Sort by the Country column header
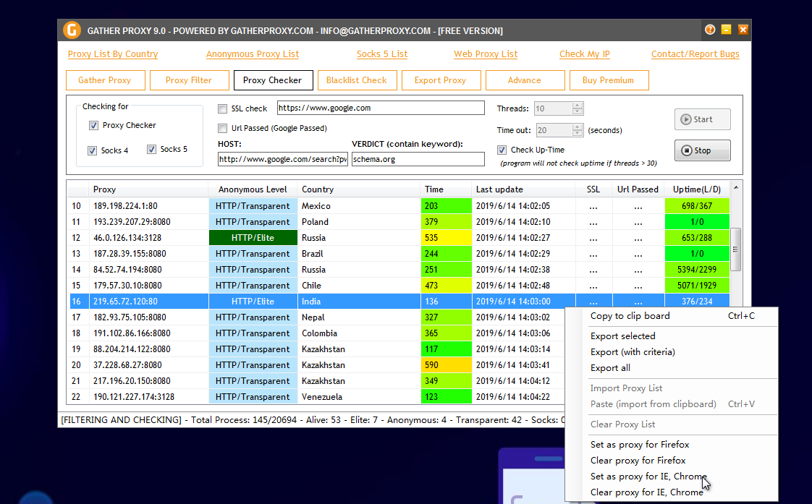Viewport: 812px width, 504px height. coord(358,189)
